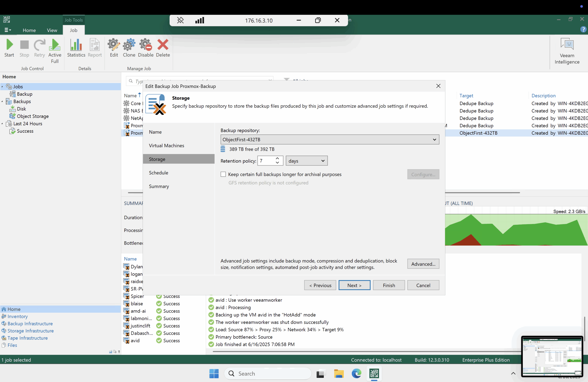The image size is (588, 382).
Task: Go to the Schedule wizard step
Action: [179, 173]
